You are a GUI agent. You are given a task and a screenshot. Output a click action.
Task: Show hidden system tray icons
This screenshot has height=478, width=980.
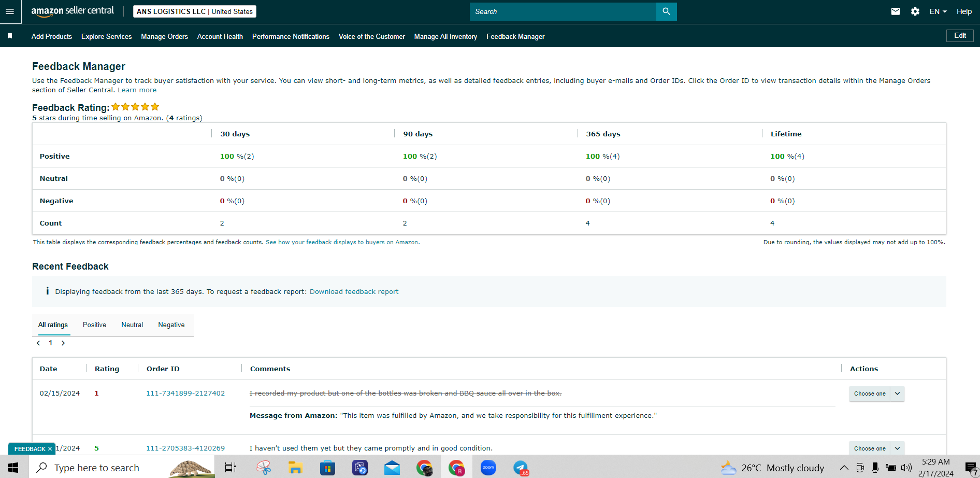pyautogui.click(x=844, y=468)
